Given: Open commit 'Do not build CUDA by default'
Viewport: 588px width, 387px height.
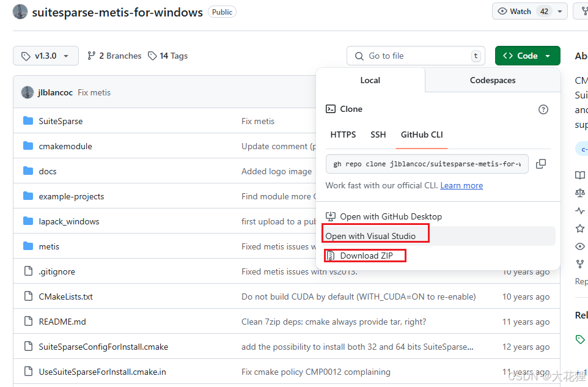Looking at the screenshot, I should [x=359, y=297].
